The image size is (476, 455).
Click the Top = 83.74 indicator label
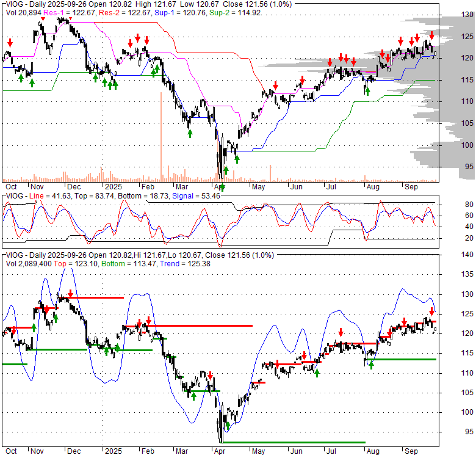[x=95, y=196]
